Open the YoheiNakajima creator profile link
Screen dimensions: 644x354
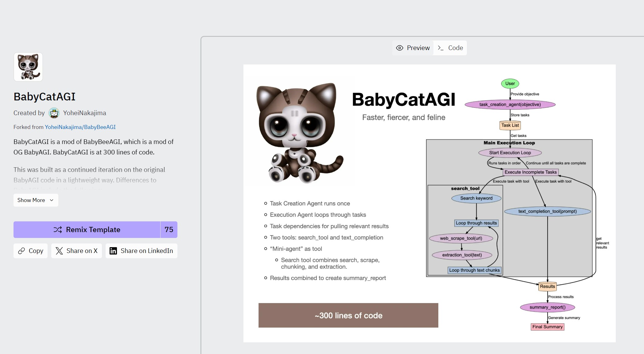tap(84, 113)
